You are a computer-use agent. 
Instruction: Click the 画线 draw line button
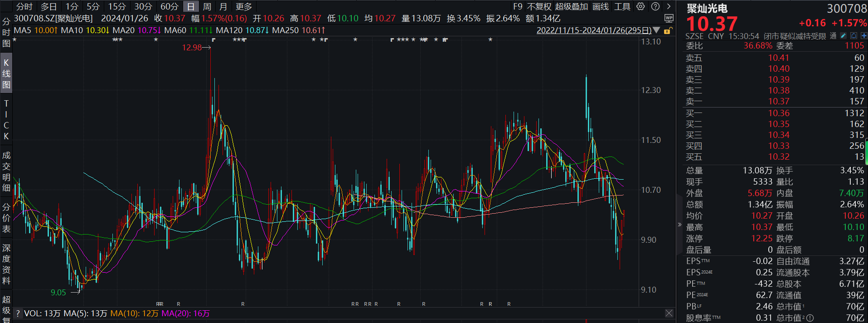[x=601, y=6]
